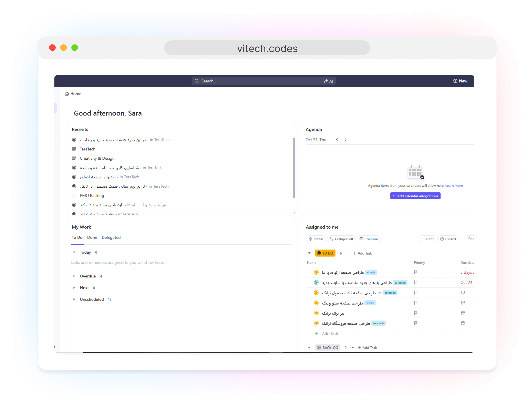Image resolution: width=532 pixels, height=407 pixels.
Task: Collapse the Today section
Action: [x=74, y=252]
